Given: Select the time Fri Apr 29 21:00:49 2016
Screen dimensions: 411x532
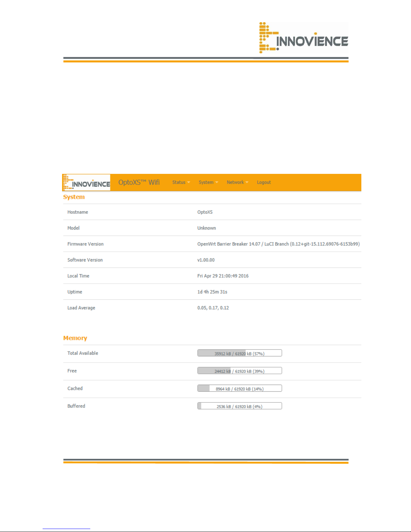Looking at the screenshot, I should pyautogui.click(x=223, y=276).
